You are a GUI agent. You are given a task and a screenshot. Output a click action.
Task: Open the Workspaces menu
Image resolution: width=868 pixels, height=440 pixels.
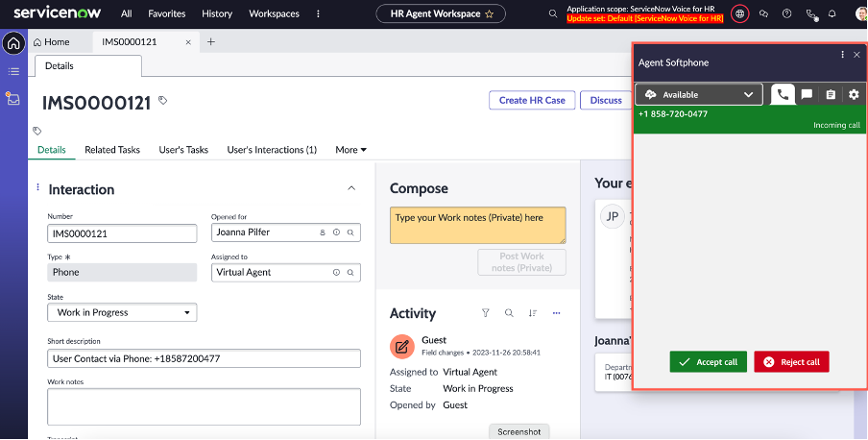coord(274,13)
